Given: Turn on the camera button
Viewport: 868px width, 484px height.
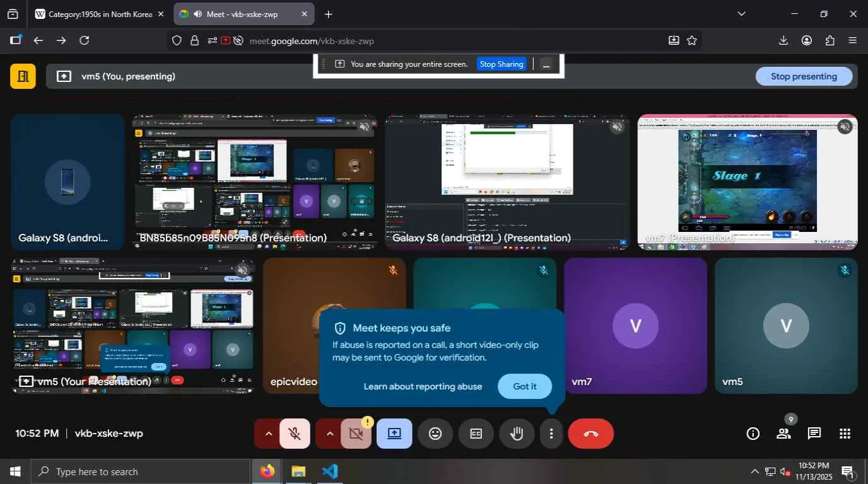Looking at the screenshot, I should [356, 434].
